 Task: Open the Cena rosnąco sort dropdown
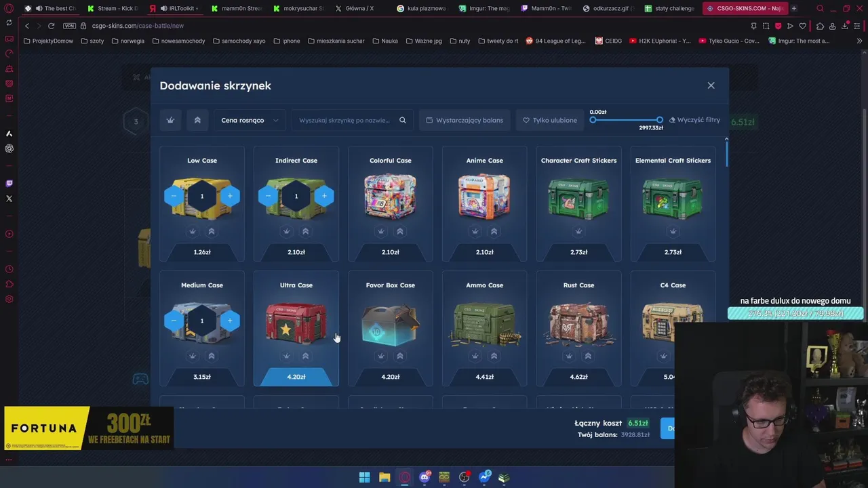click(250, 120)
